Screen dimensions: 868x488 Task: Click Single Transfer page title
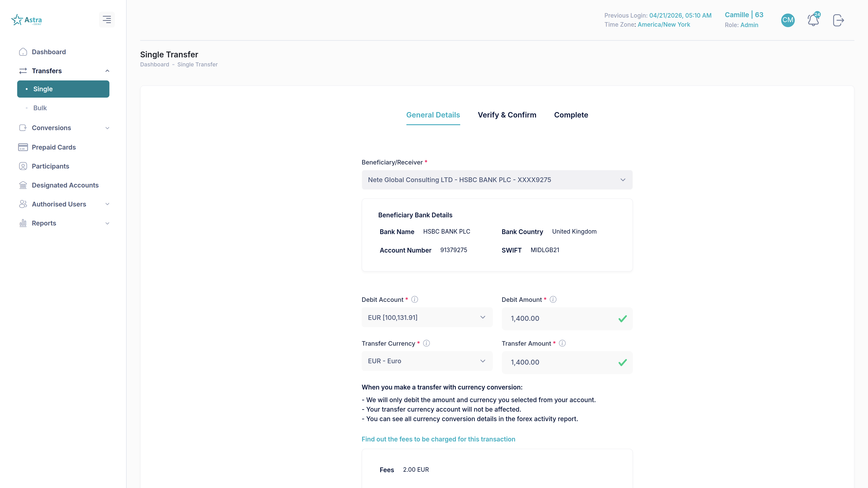(x=169, y=54)
